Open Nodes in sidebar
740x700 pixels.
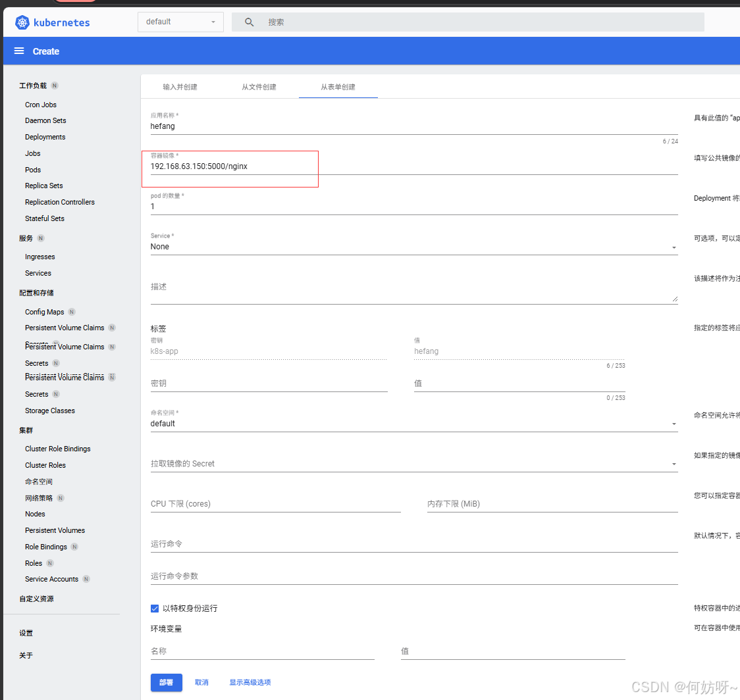pos(35,514)
